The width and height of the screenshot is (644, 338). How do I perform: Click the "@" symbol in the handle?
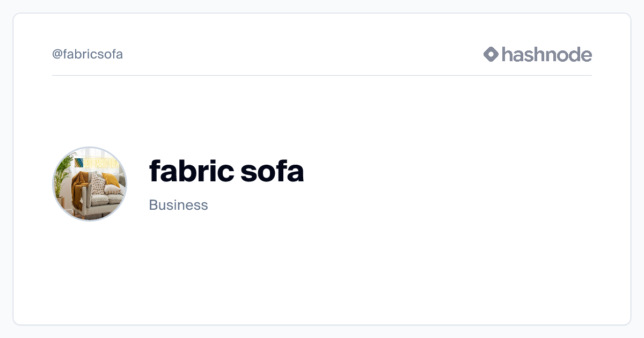[56, 54]
